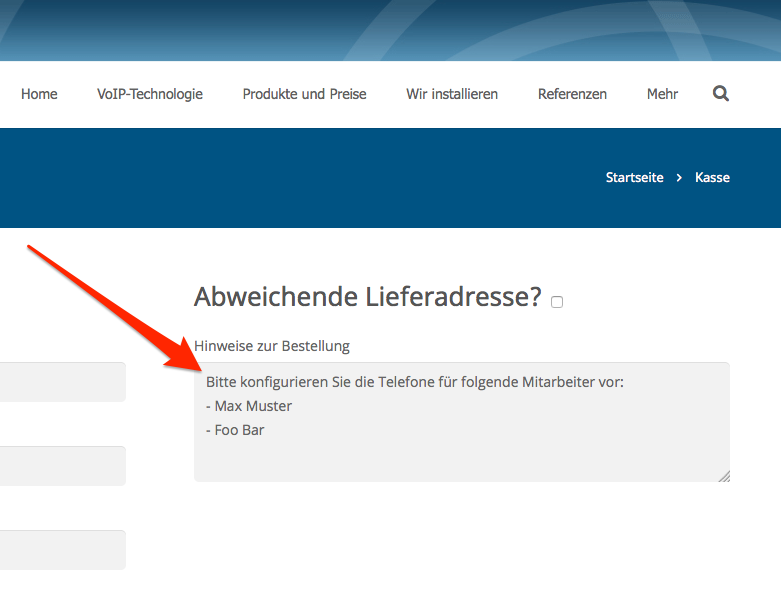The image size is (781, 593).
Task: Click the '- Foo Bar' line
Action: (235, 430)
